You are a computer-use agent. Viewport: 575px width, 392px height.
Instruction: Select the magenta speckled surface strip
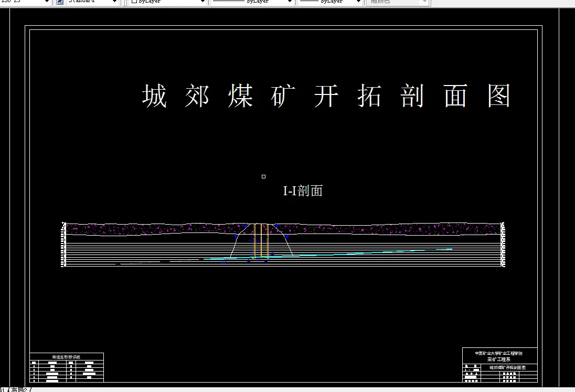pos(157,227)
